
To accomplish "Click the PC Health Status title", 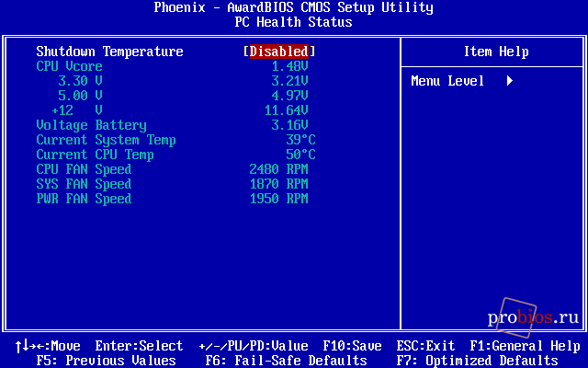I will click(x=293, y=22).
